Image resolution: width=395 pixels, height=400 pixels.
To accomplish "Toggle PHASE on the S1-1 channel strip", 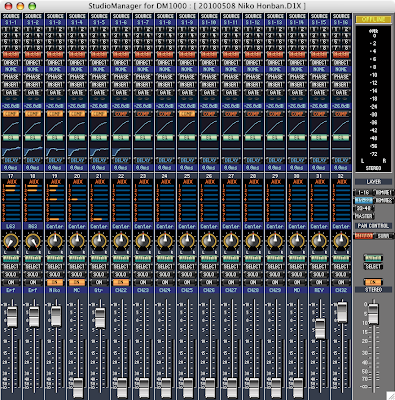I will [x=11, y=77].
